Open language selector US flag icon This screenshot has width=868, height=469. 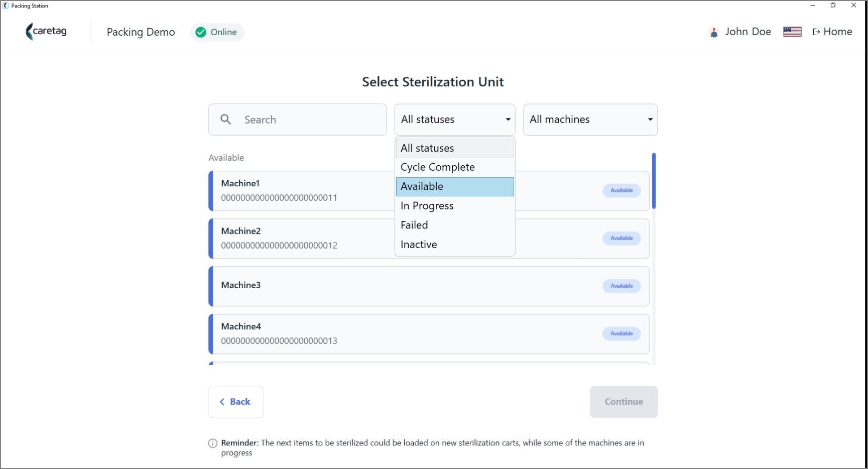point(792,32)
